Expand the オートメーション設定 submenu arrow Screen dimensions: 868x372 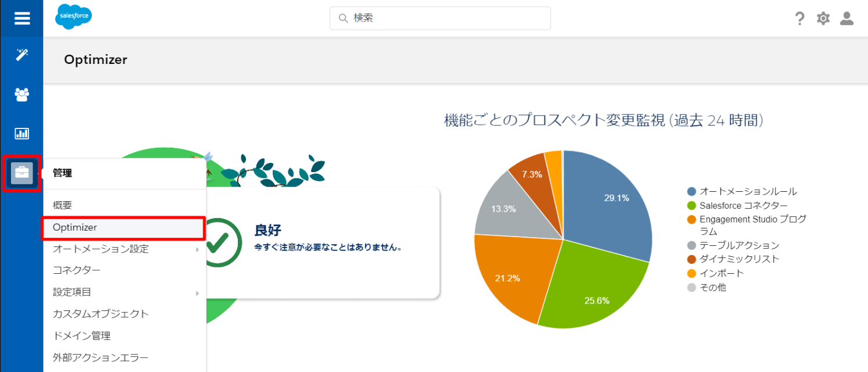198,249
